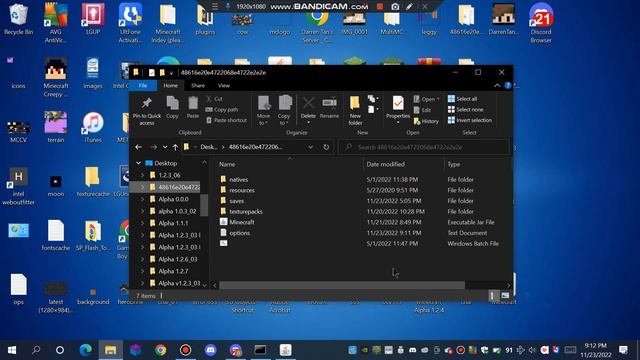Open the address bar history dropdown
640x360 pixels.
(x=311, y=147)
